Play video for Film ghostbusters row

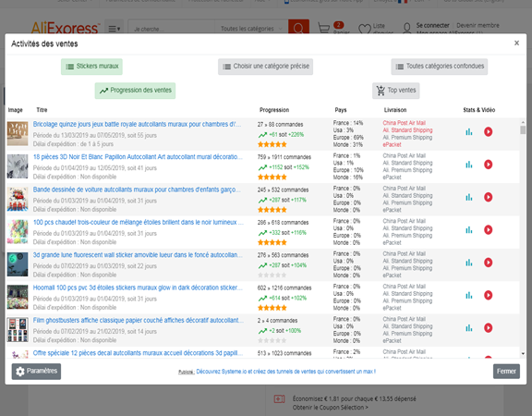[489, 327]
